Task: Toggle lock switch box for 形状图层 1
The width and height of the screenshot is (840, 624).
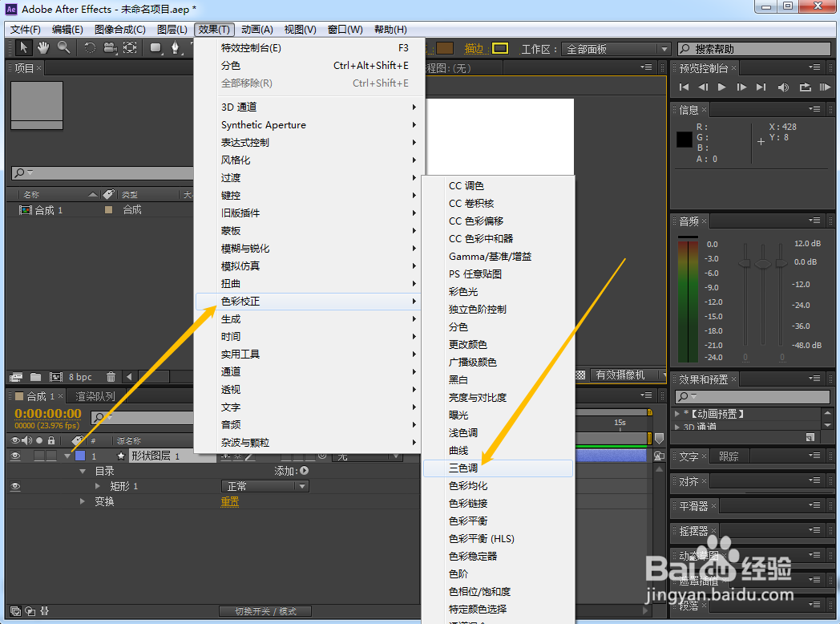Action: [51, 456]
